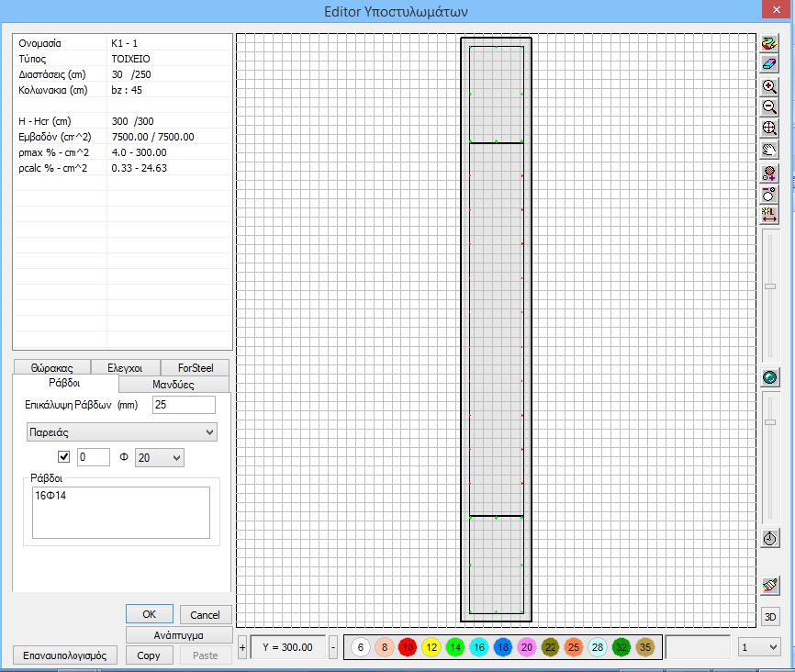The height and width of the screenshot is (672, 795).
Task: Select the Ράβδοι tab
Action: pos(65,383)
